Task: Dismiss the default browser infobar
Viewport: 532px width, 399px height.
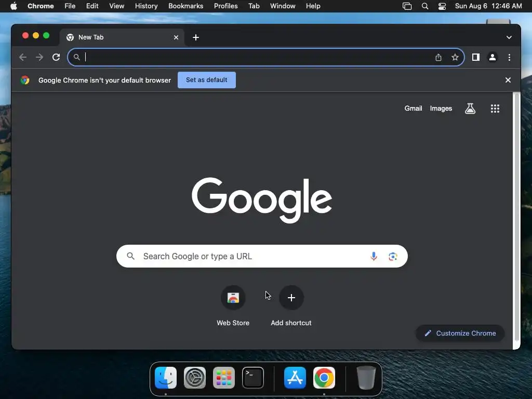Action: click(508, 80)
